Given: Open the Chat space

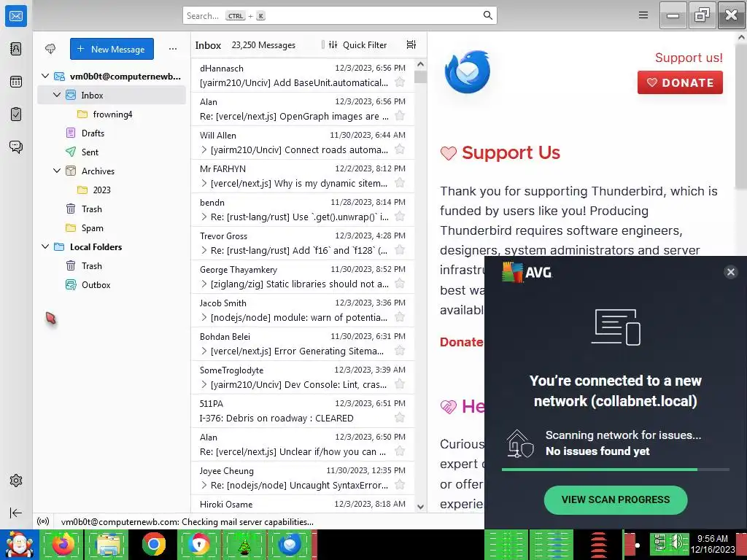Looking at the screenshot, I should coord(16,147).
